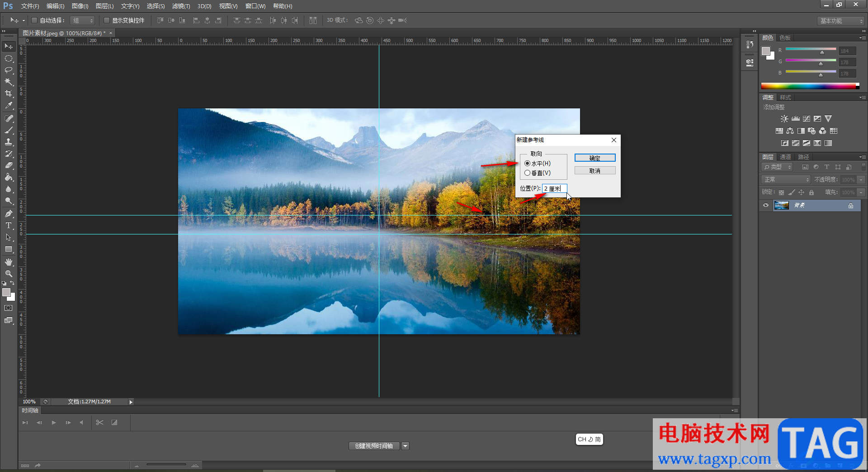The width and height of the screenshot is (868, 472).
Task: Open the auto-select 组 dropdown
Action: point(82,20)
